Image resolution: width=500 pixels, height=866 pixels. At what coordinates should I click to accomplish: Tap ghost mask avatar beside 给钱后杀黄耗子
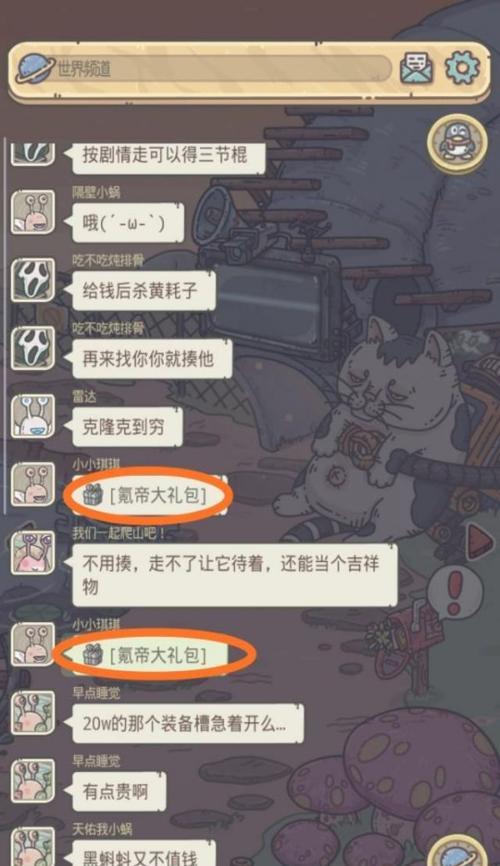tap(33, 279)
